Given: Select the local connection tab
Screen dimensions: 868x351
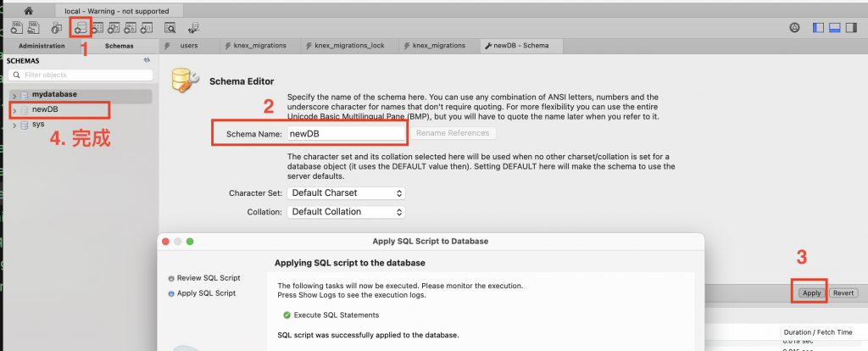Looking at the screenshot, I should coord(120,10).
